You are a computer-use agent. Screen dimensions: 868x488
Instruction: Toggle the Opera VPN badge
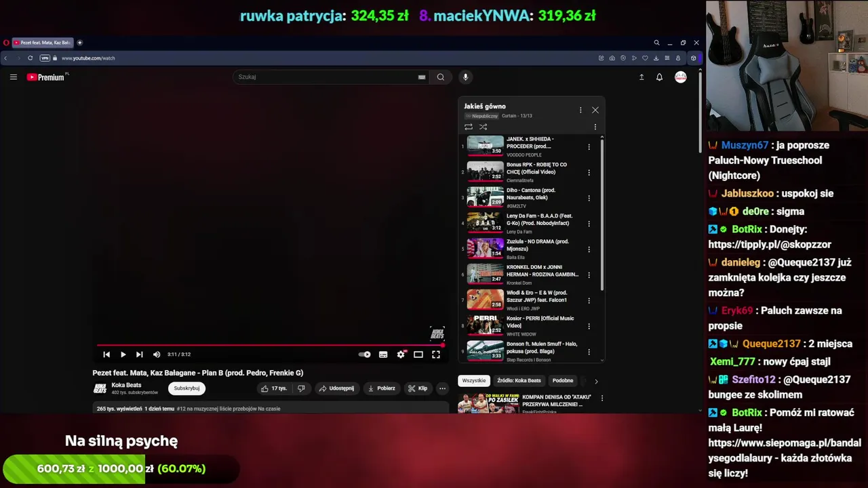[x=45, y=58]
